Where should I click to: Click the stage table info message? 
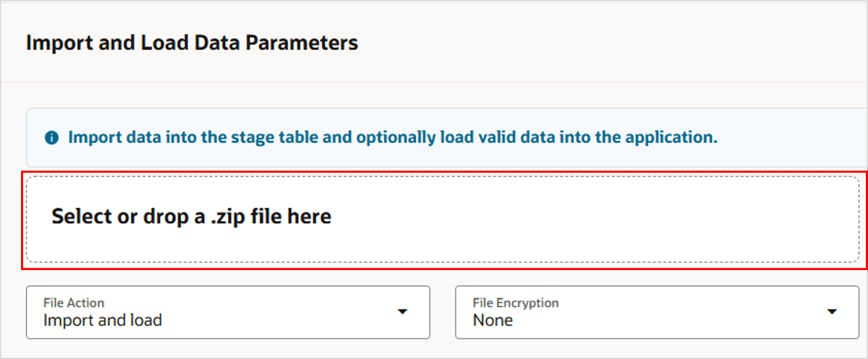393,137
